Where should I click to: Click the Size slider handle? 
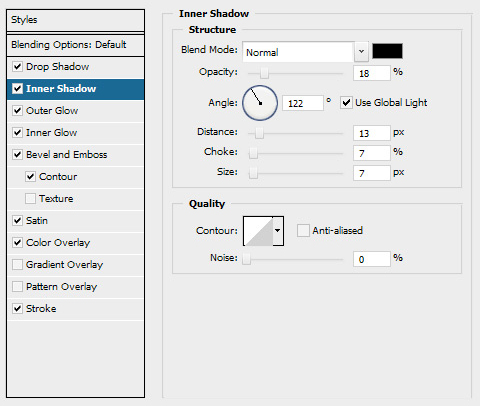253,173
